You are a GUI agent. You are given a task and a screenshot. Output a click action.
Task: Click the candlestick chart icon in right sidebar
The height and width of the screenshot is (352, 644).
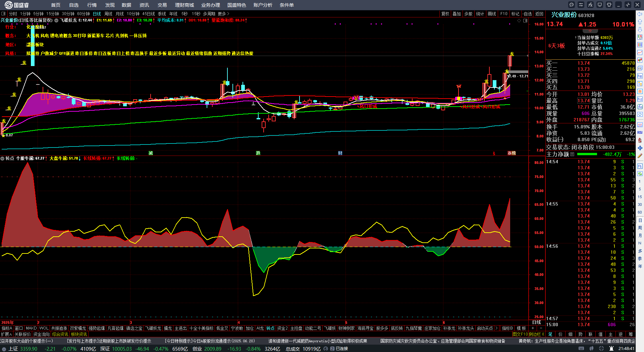point(640,60)
